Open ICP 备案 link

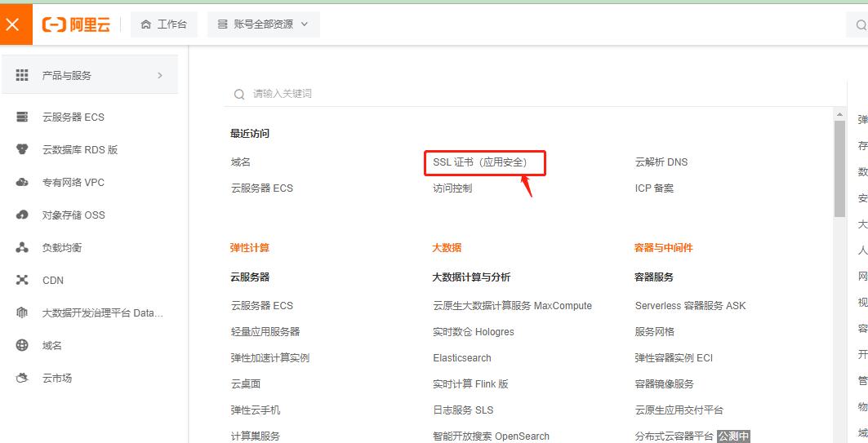[x=654, y=188]
